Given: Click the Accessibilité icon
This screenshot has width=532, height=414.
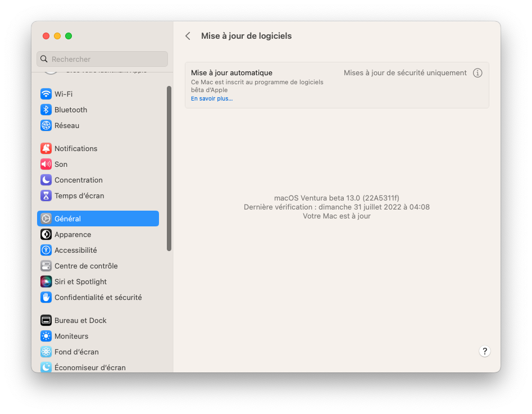Looking at the screenshot, I should coord(46,250).
